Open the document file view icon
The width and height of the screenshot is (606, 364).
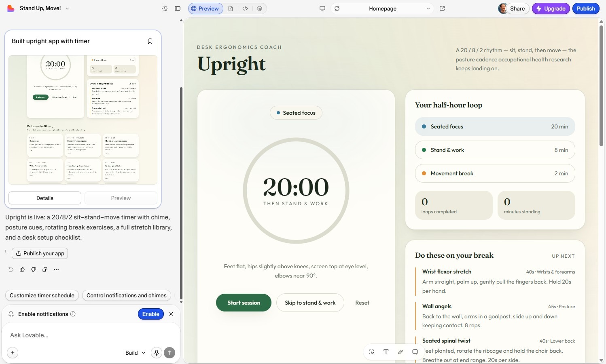coord(231,8)
